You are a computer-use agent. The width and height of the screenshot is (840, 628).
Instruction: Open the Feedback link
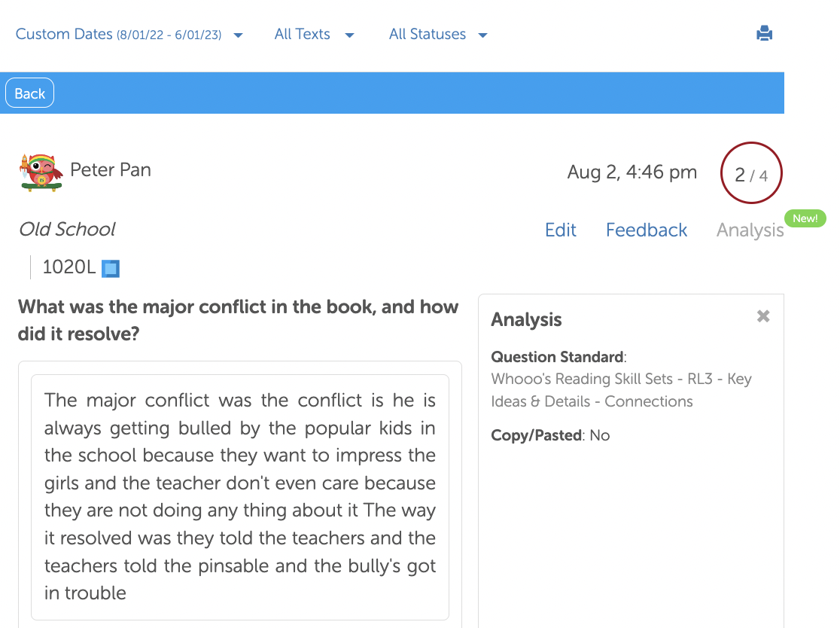click(x=647, y=230)
